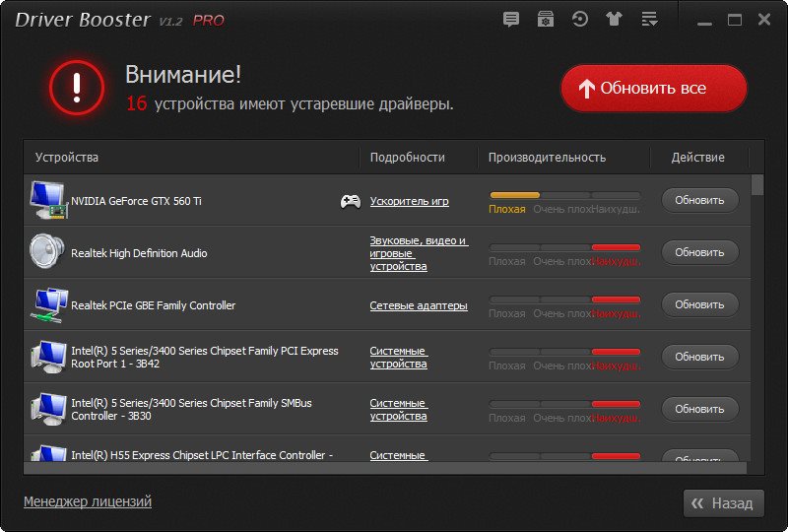Open the Сетевые адаптеры details link
The height and width of the screenshot is (532, 788).
pos(419,305)
